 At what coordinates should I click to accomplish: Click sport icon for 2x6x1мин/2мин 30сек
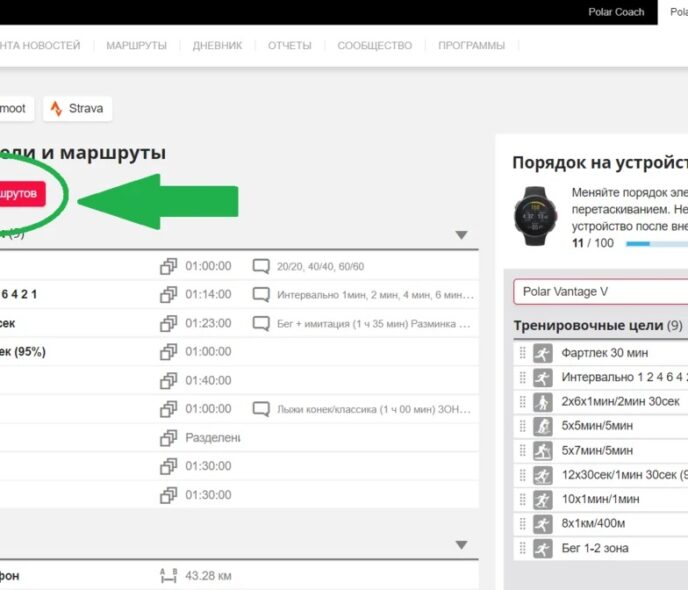543,402
